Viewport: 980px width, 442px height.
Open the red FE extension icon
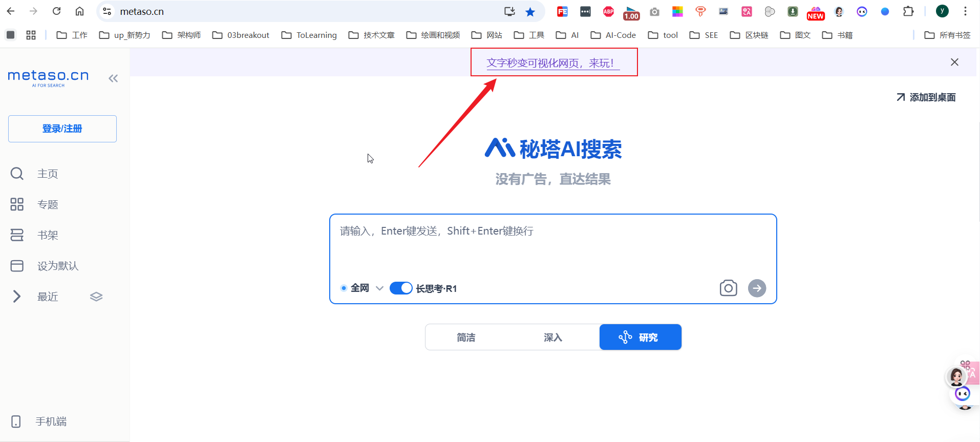click(x=562, y=12)
